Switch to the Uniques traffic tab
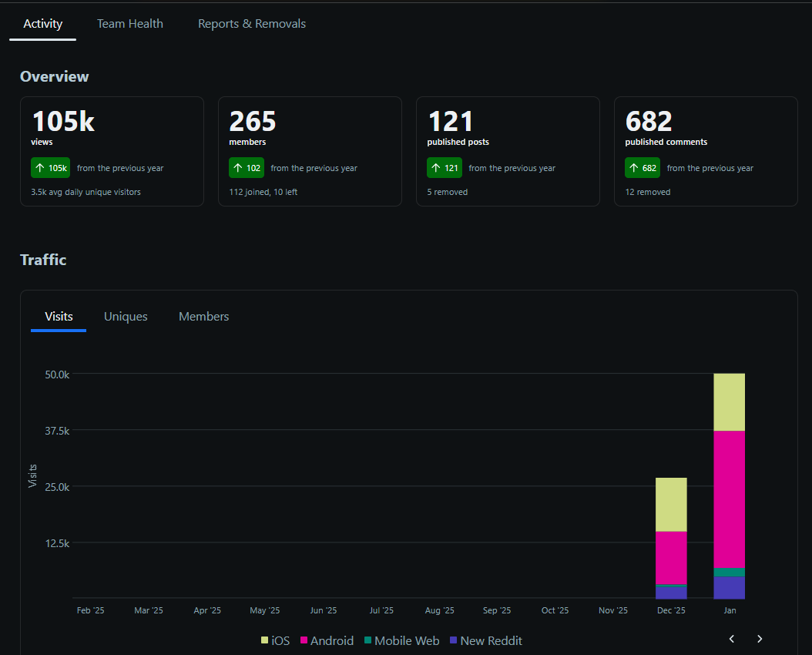This screenshot has height=655, width=812. coord(126,316)
